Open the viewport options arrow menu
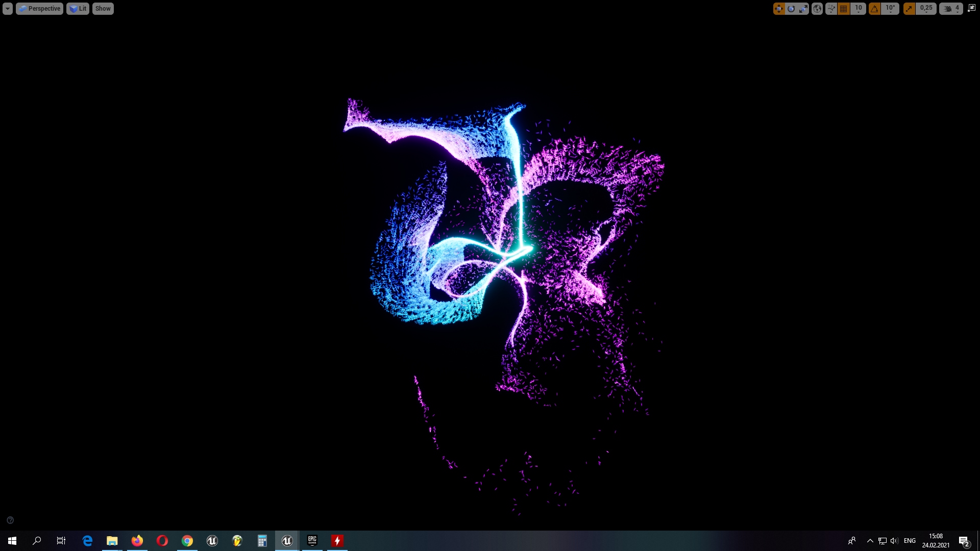The height and width of the screenshot is (551, 980). [x=8, y=9]
